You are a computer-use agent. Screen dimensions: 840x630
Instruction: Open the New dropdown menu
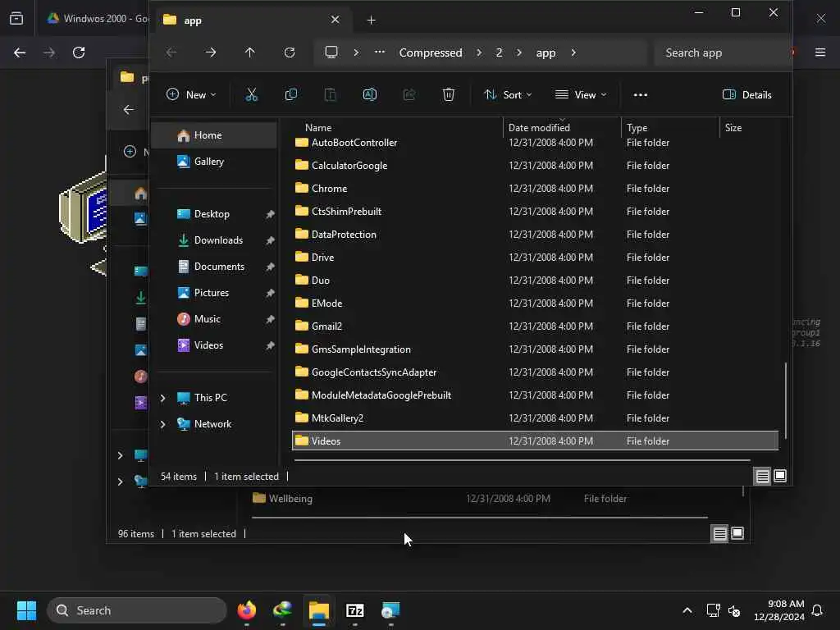coord(191,95)
